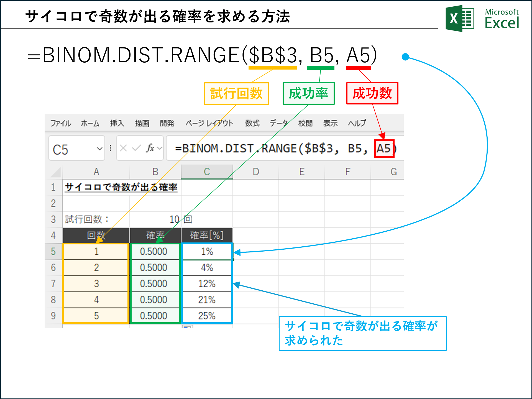Viewport: 532px width, 399px height.
Task: Click the 成功数 red callout label
Action: click(x=372, y=94)
